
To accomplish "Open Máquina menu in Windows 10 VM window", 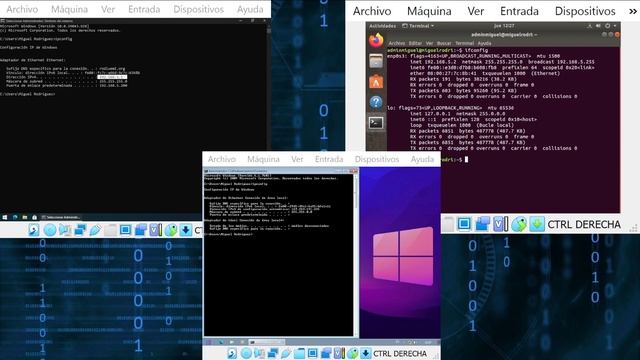I will (x=69, y=9).
